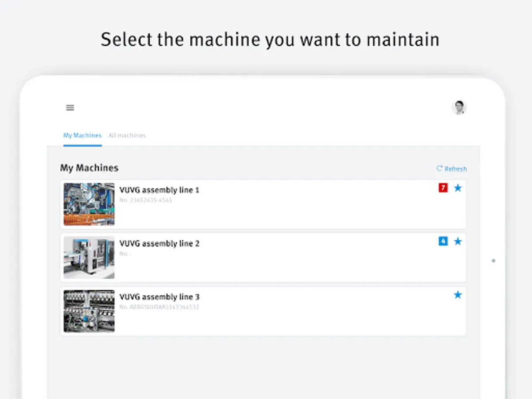Click the Refresh link
The image size is (532, 399).
click(x=452, y=168)
